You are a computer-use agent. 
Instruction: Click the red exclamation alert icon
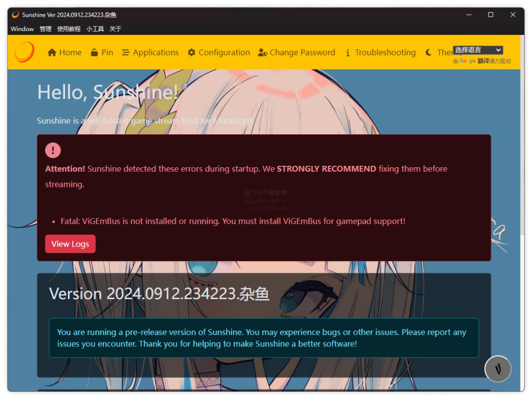53,150
